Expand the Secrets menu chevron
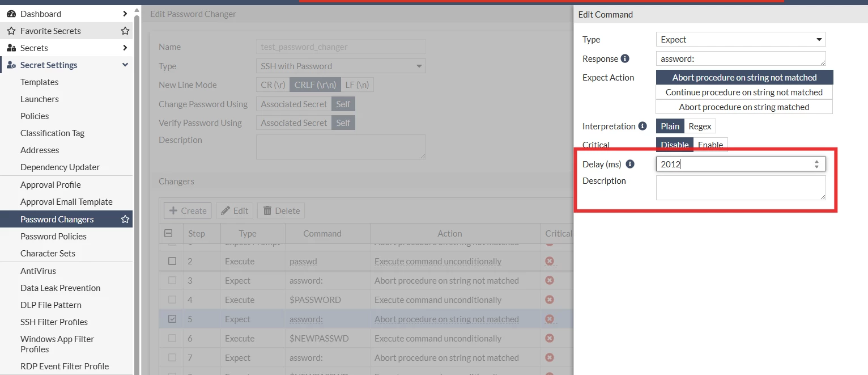 tap(125, 48)
